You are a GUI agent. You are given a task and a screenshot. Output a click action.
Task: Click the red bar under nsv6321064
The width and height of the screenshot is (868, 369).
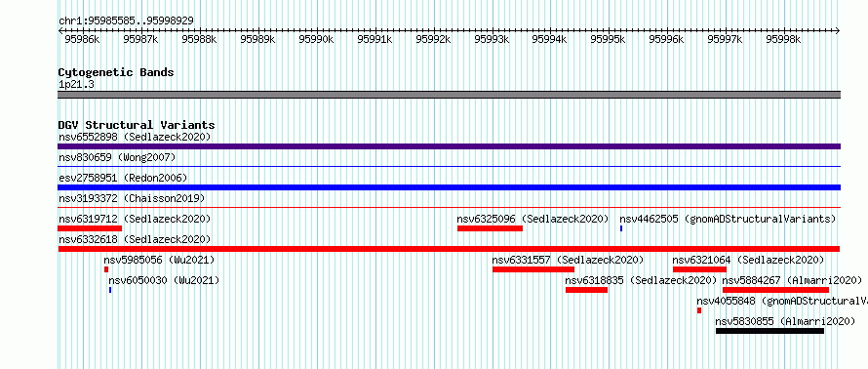coord(699,269)
